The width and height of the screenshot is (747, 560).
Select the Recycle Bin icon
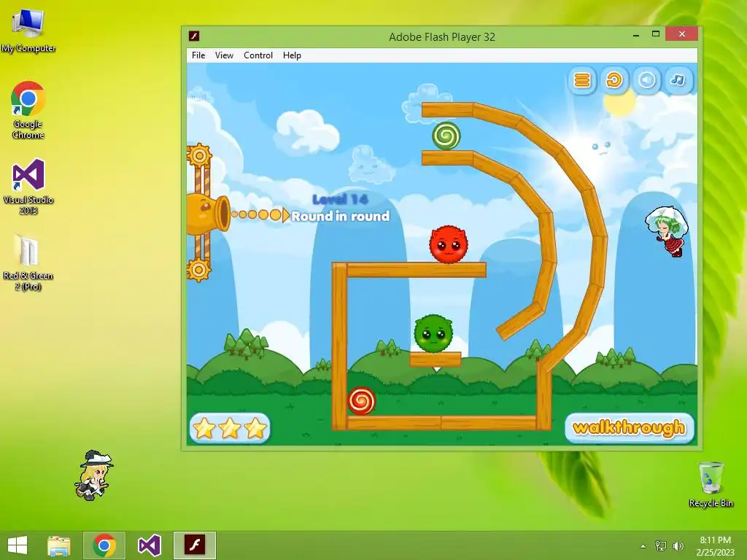point(711,484)
